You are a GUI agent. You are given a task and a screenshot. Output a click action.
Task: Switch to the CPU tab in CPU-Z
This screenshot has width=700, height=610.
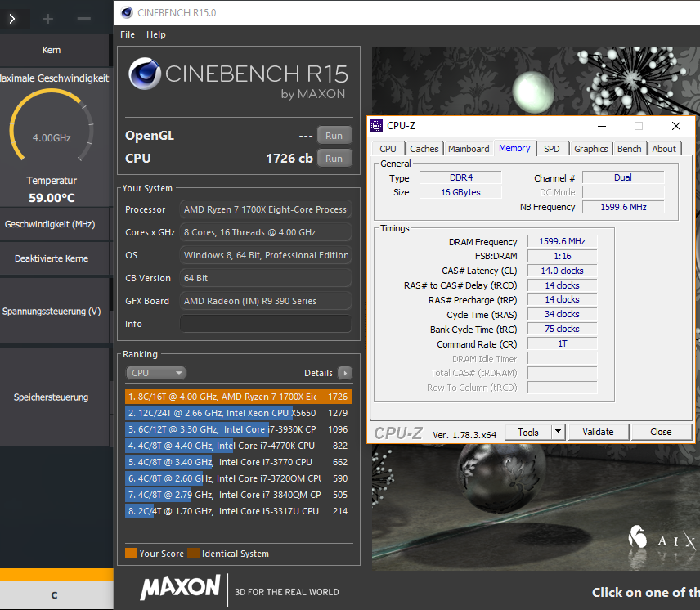(x=388, y=149)
